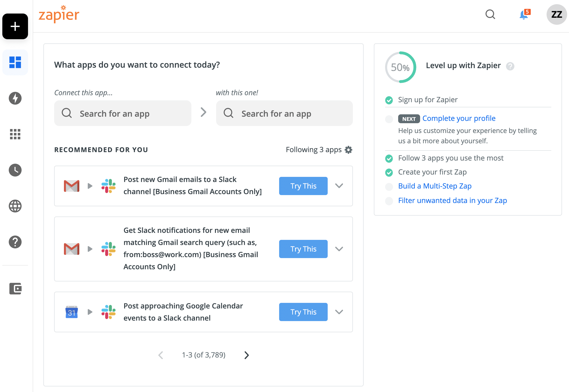The height and width of the screenshot is (392, 569).
Task: Click Filter unwanted data in your Zap
Action: pos(452,200)
